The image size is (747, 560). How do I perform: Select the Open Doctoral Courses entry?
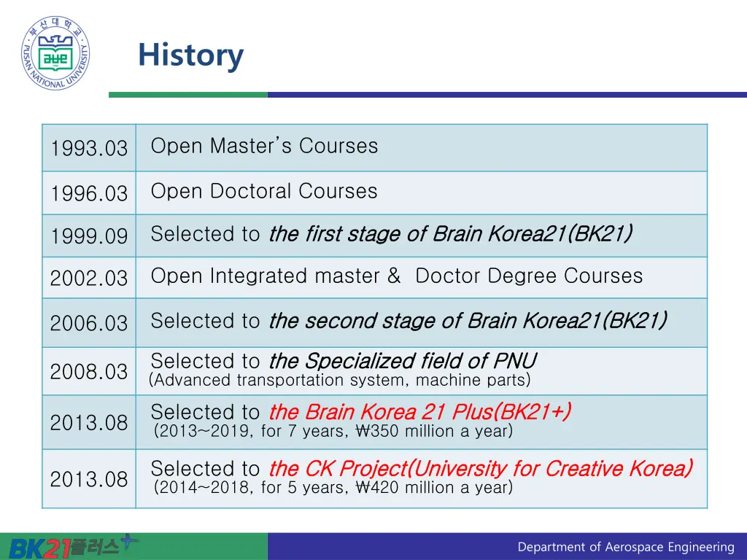tap(264, 191)
